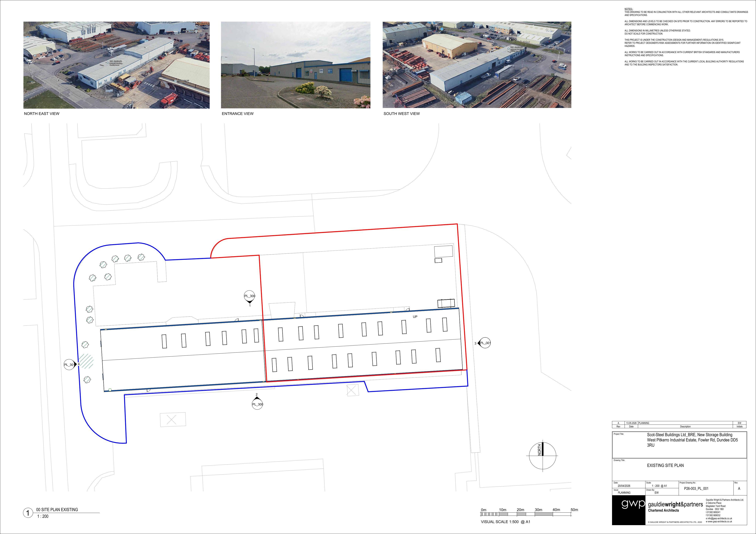Select the 'NOTES:-' heading

pos(629,9)
